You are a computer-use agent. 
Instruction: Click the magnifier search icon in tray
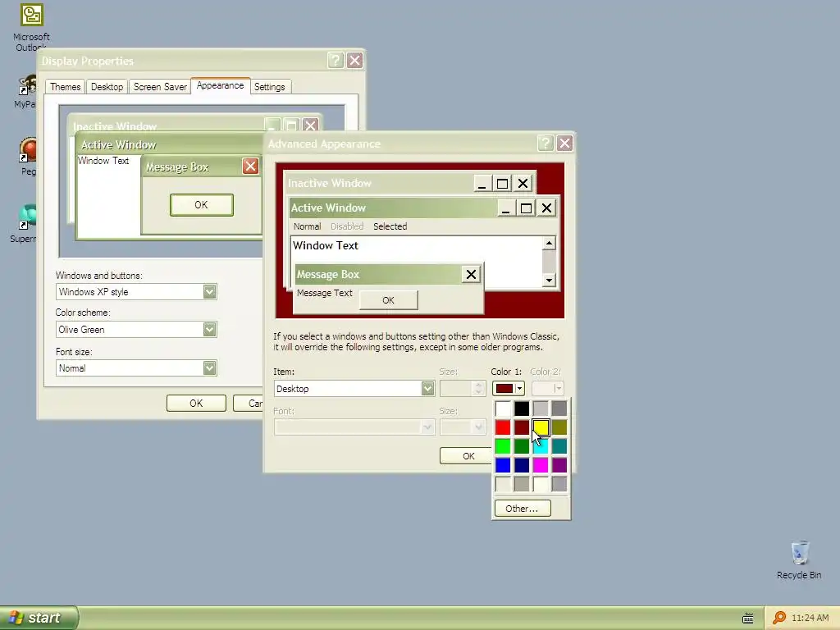(x=779, y=618)
